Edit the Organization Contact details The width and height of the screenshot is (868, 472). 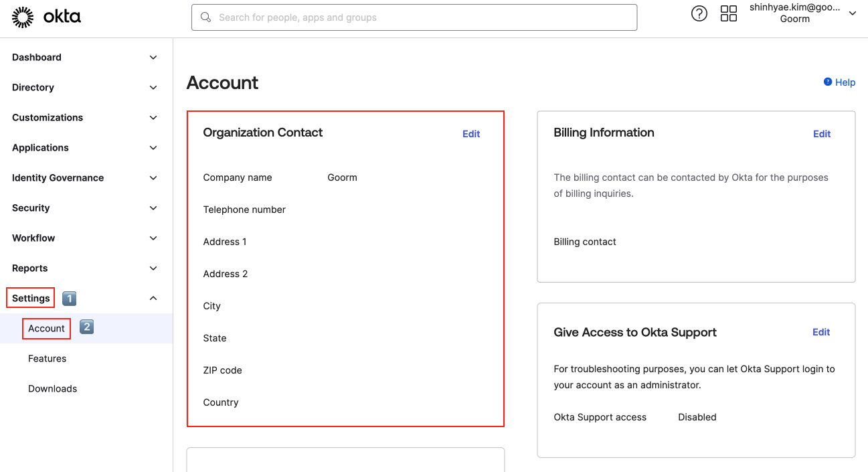[x=471, y=134]
